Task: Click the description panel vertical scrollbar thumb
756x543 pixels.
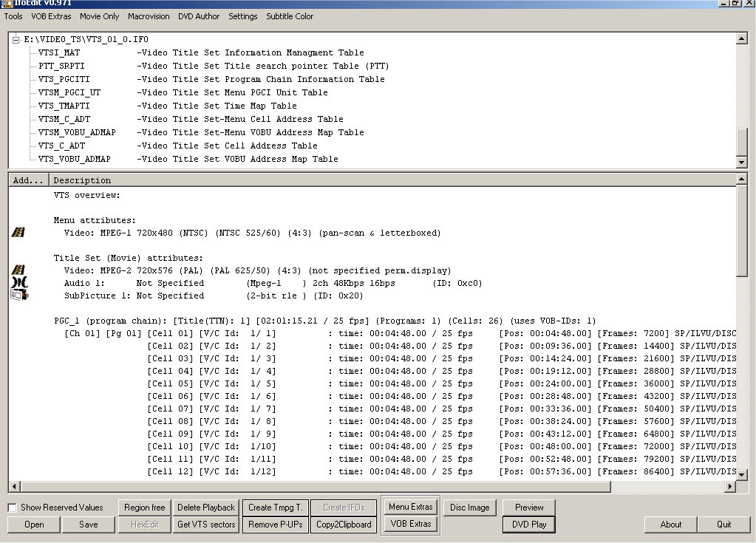Action: [x=741, y=230]
